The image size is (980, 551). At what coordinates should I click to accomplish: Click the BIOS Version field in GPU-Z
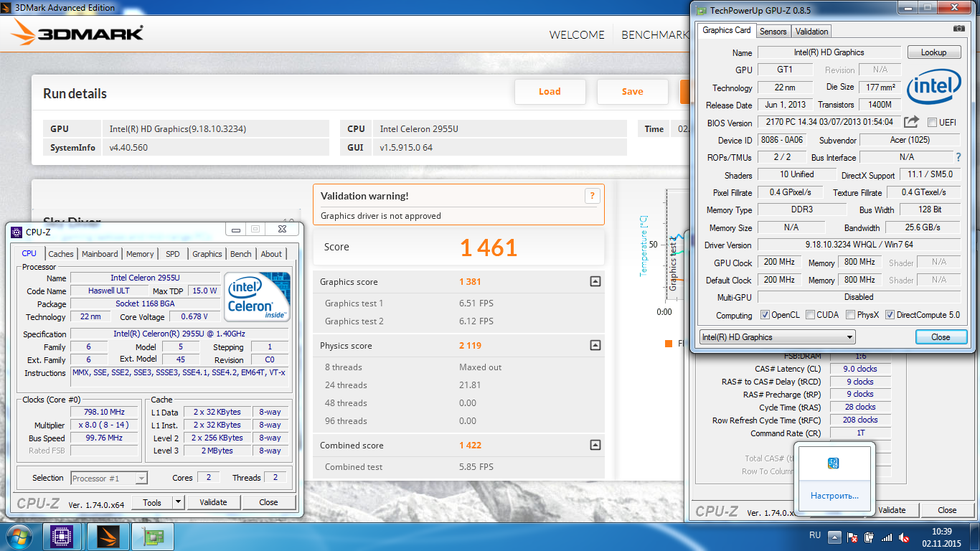829,123
